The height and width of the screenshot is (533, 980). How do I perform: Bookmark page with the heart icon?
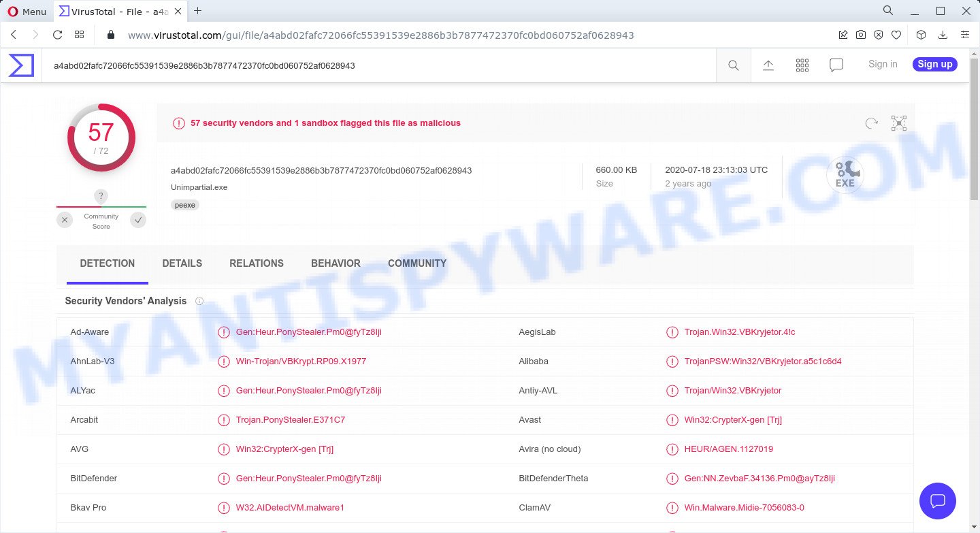point(896,35)
